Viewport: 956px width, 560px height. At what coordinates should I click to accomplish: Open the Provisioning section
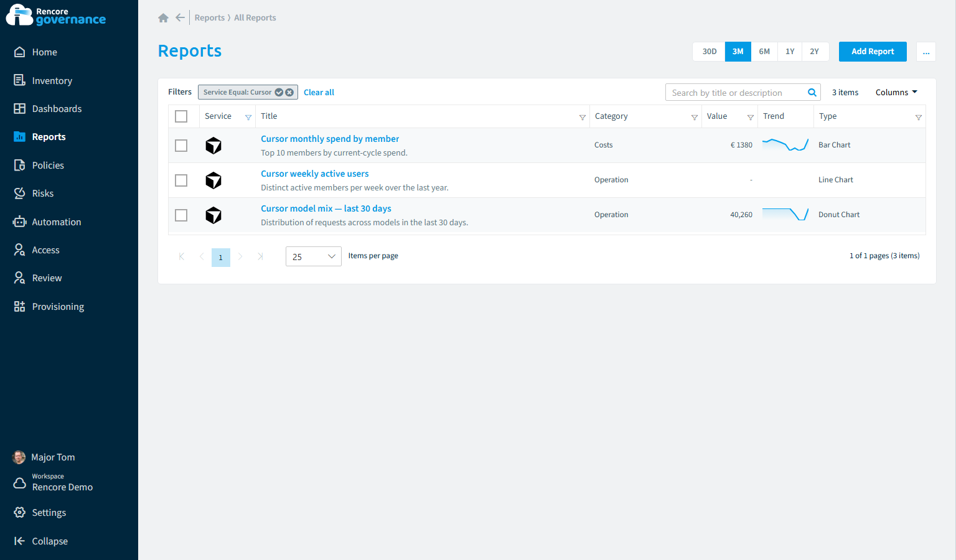coord(58,307)
